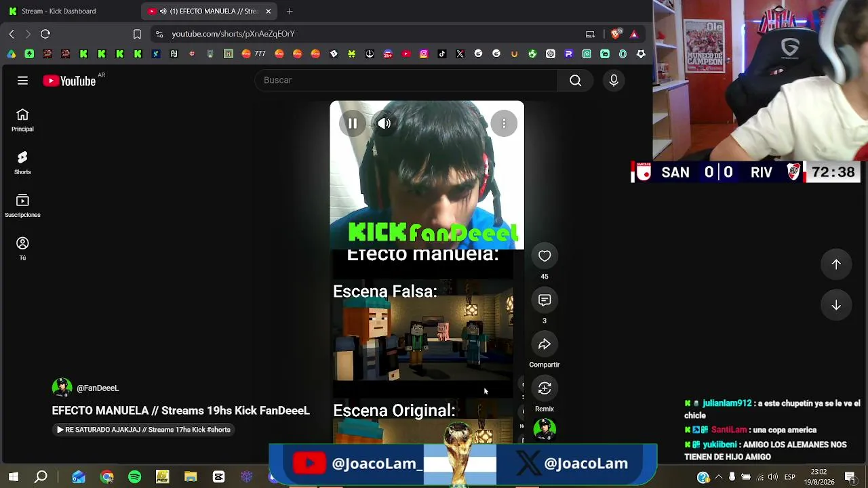868x488 pixels.
Task: Open the X (Twitter) bookmark
Action: [x=460, y=54]
